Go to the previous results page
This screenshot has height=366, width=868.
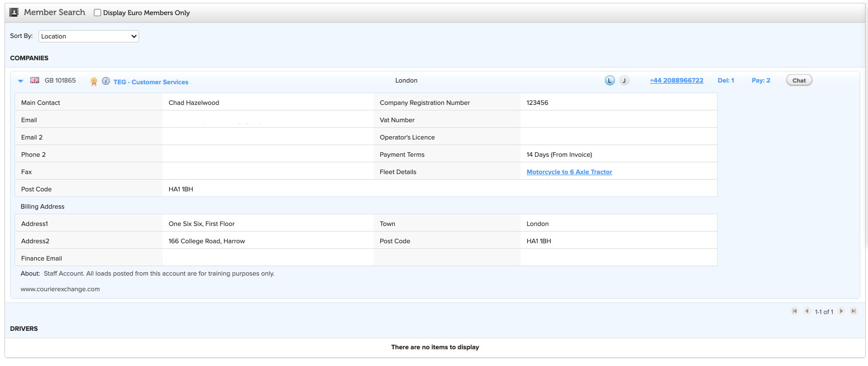pyautogui.click(x=807, y=311)
